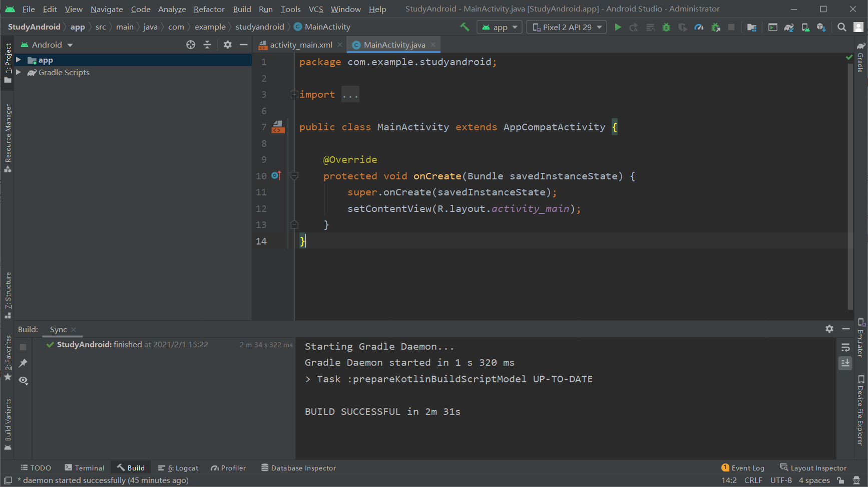Toggle soft-wrap in build output
Screen dimensions: 868x487
click(x=845, y=347)
